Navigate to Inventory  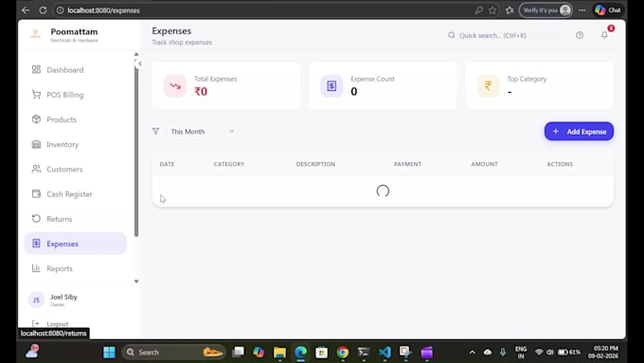(75, 145)
